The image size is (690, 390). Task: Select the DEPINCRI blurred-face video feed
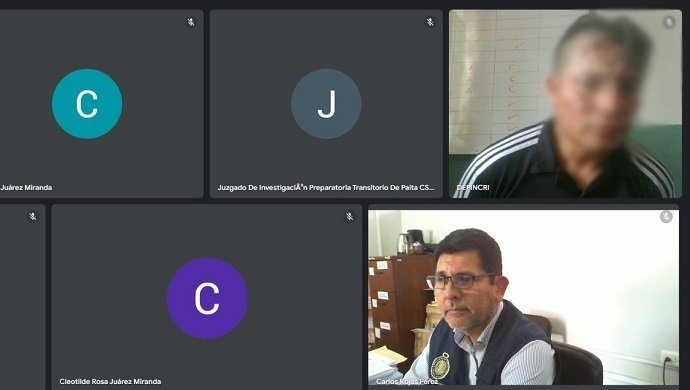pos(565,104)
